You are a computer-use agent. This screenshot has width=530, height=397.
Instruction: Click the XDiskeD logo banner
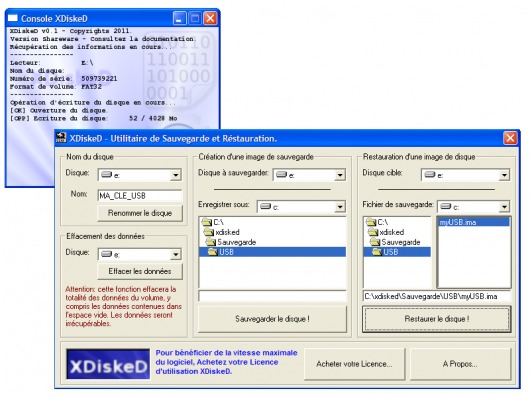108,364
